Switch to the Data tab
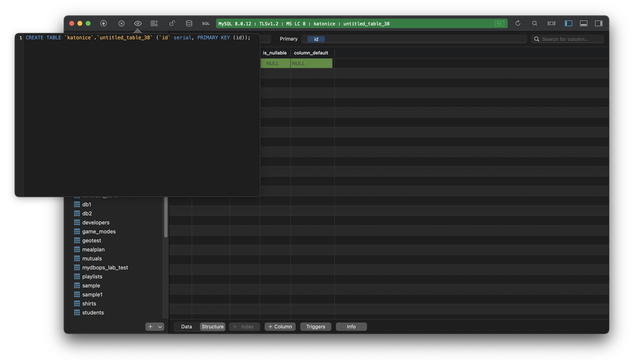The width and height of the screenshot is (632, 364). pyautogui.click(x=187, y=327)
